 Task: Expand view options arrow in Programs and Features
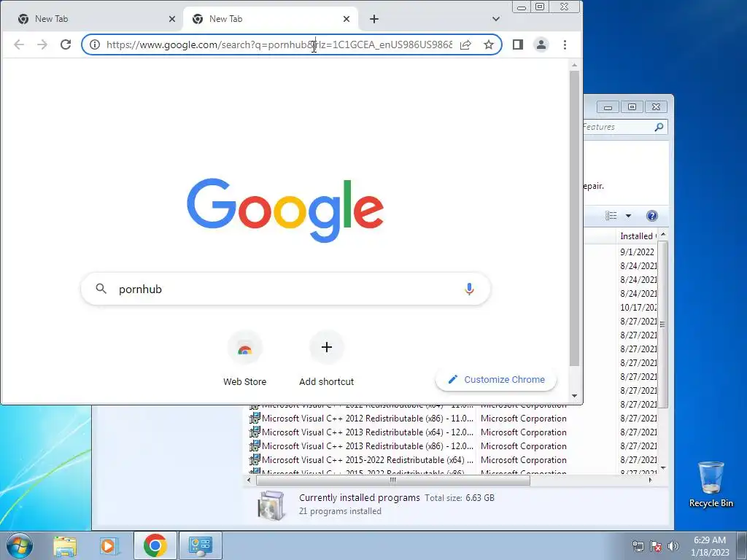point(628,216)
